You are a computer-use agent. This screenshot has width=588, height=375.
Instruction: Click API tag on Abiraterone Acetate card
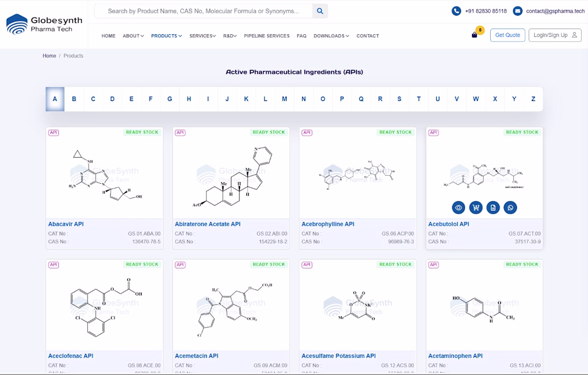tap(180, 132)
